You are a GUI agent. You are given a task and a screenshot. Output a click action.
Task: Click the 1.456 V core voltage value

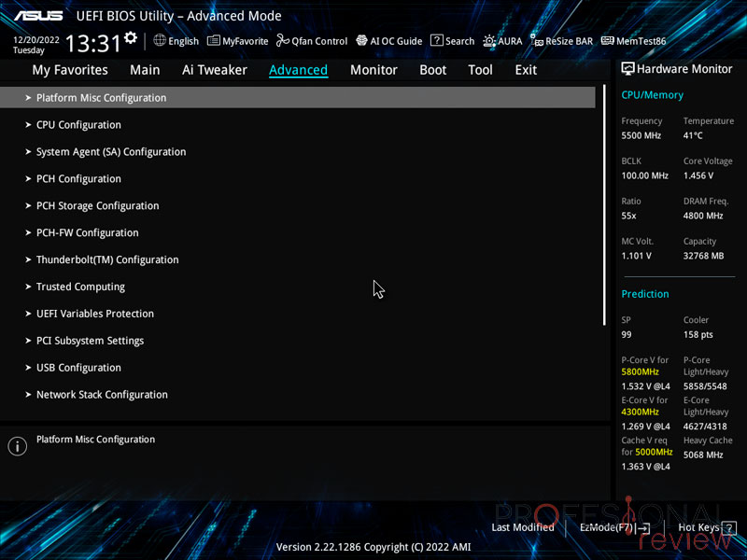tap(698, 175)
